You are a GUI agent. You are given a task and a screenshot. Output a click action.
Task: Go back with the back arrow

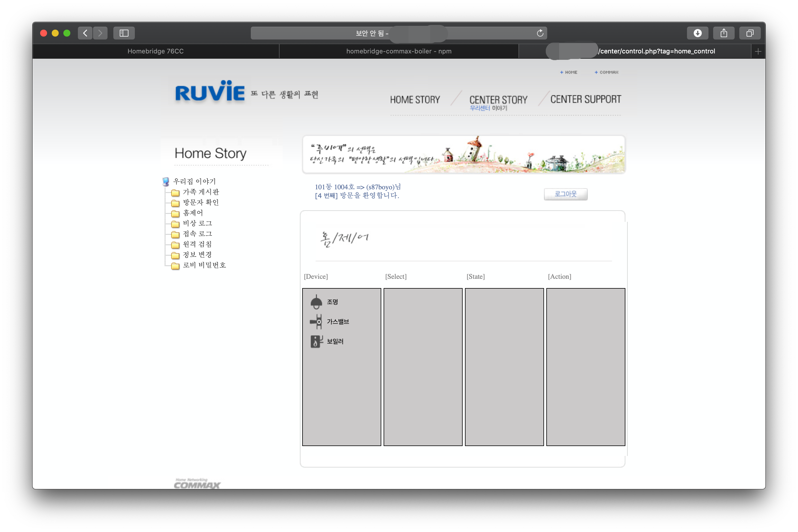click(85, 33)
